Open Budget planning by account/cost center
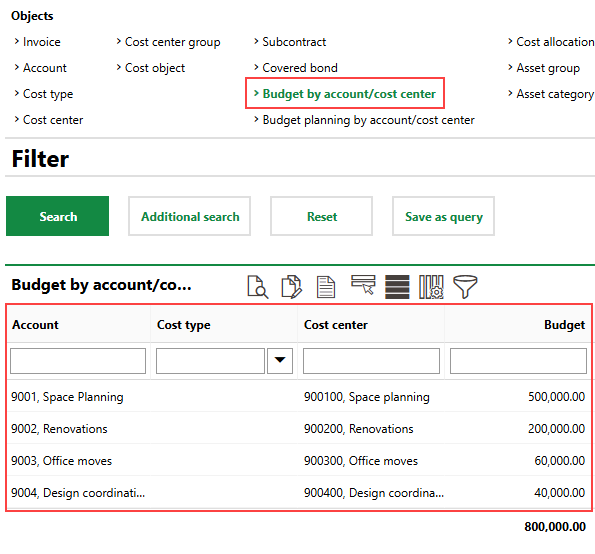 coord(368,120)
